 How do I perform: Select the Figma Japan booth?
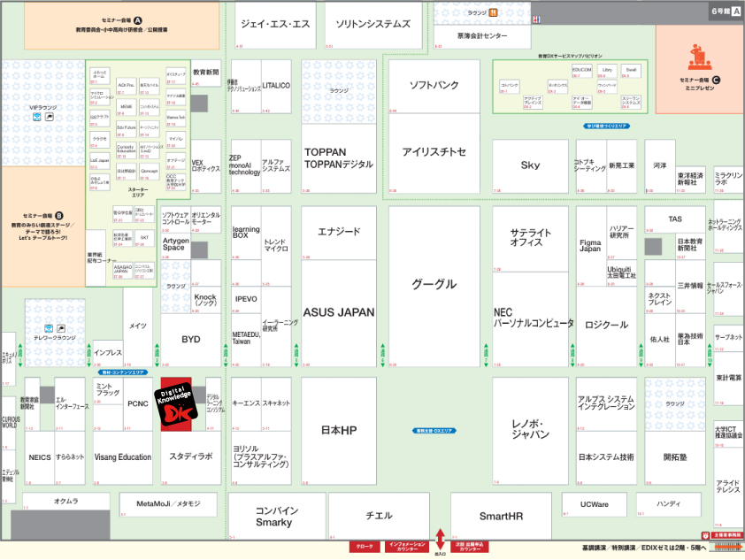click(x=590, y=246)
